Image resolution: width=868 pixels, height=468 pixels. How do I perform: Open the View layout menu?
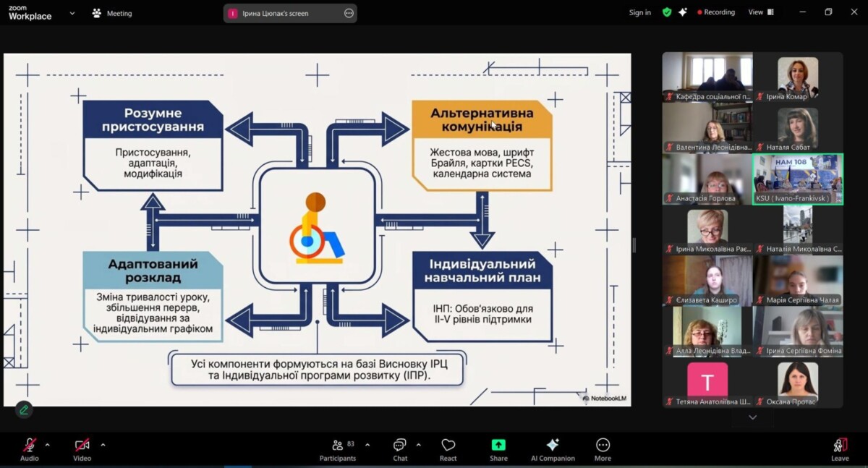(760, 12)
